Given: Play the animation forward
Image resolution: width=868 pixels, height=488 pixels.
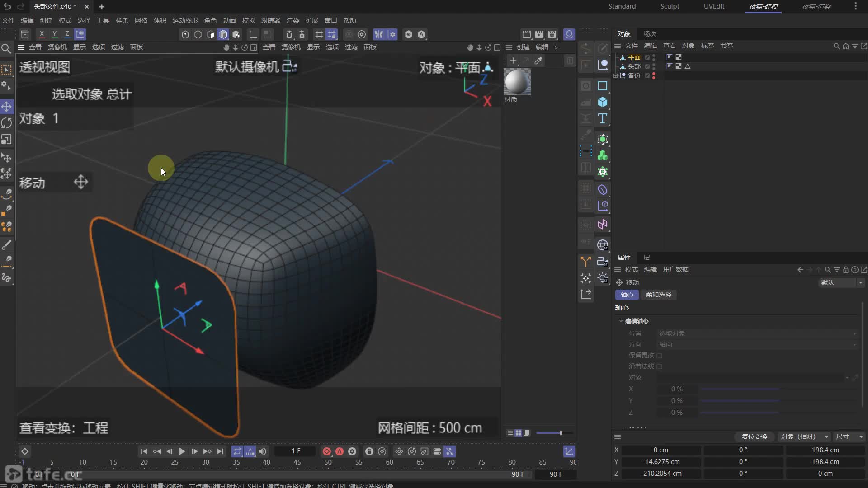Looking at the screenshot, I should (x=182, y=451).
